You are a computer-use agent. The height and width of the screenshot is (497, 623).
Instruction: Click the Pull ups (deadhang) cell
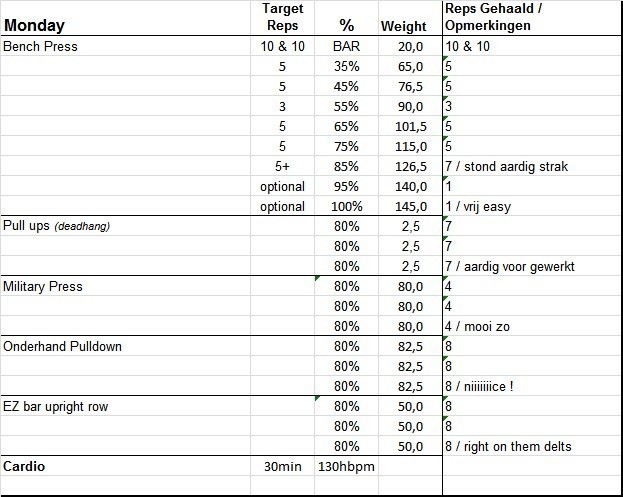[x=56, y=226]
